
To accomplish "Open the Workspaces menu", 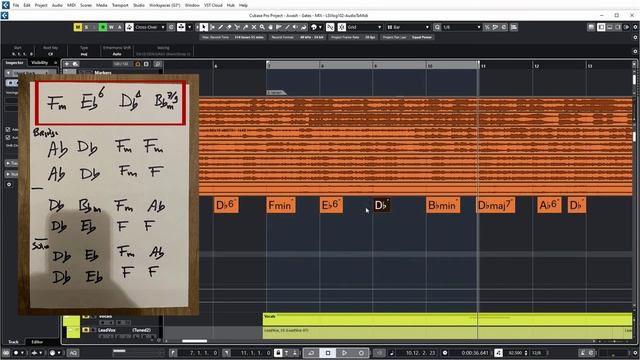I will coord(164,5).
